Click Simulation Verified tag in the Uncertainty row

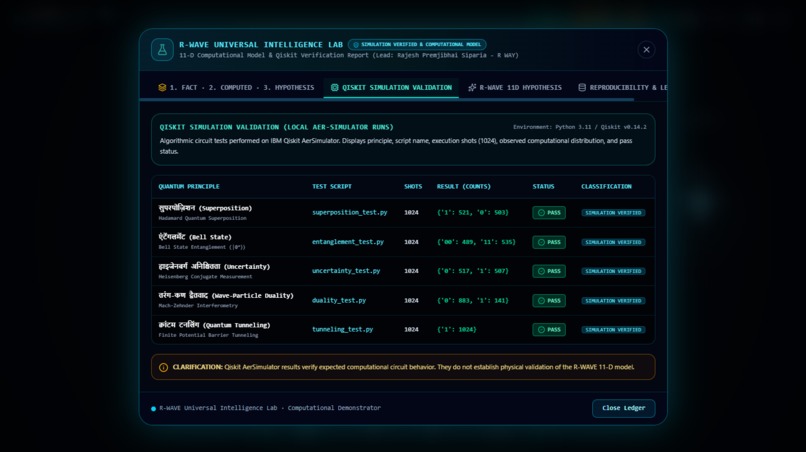pyautogui.click(x=613, y=271)
